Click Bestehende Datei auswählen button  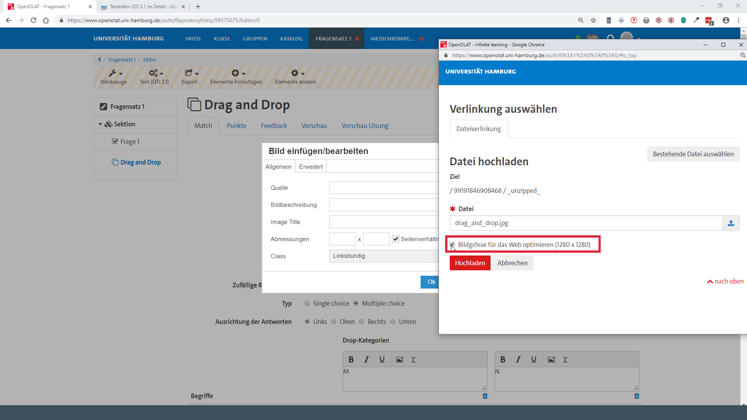693,154
